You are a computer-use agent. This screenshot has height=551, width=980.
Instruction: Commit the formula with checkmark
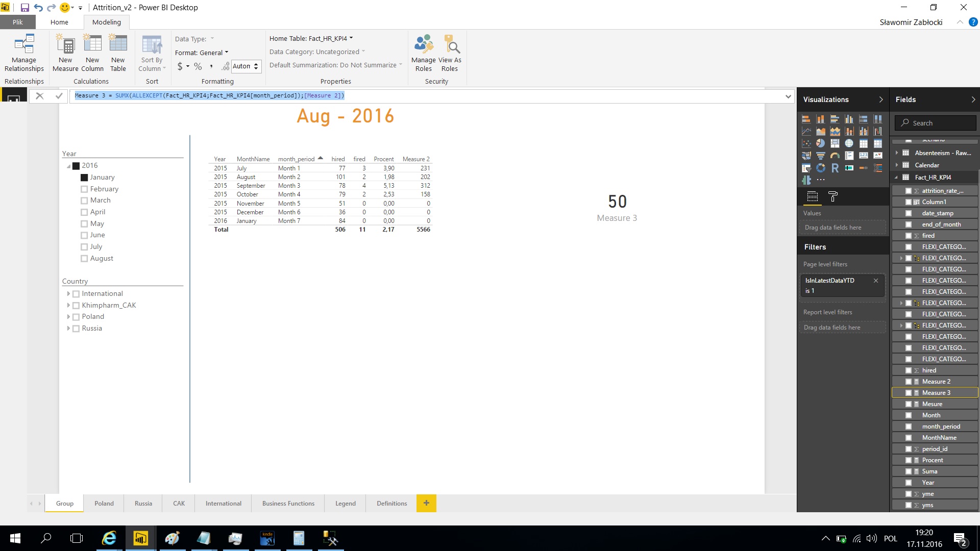point(59,95)
